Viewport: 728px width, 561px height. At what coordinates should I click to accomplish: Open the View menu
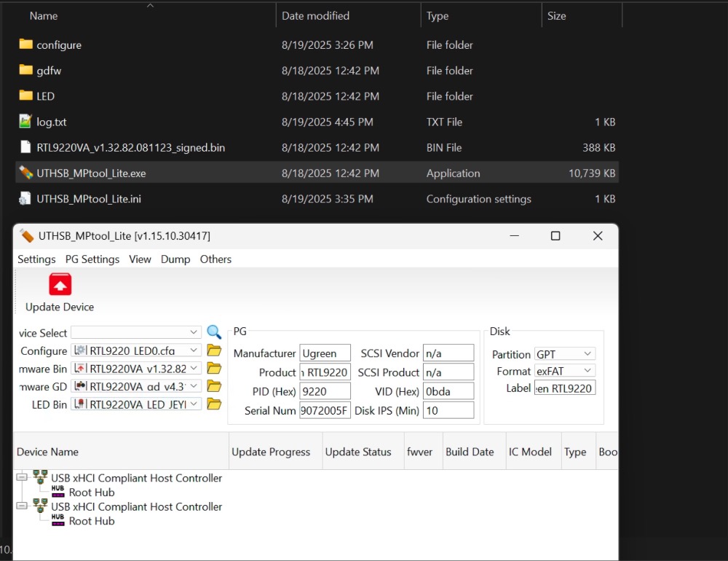pos(140,259)
